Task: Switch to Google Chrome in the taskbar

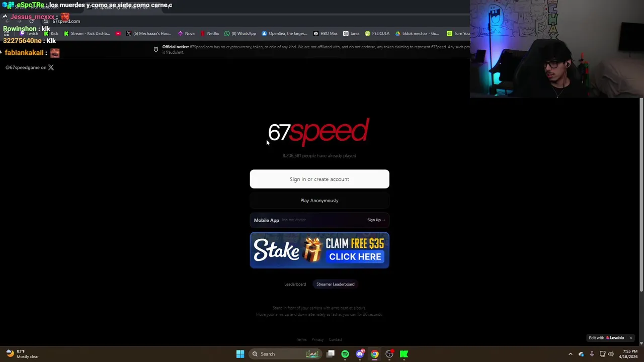Action: tap(374, 354)
